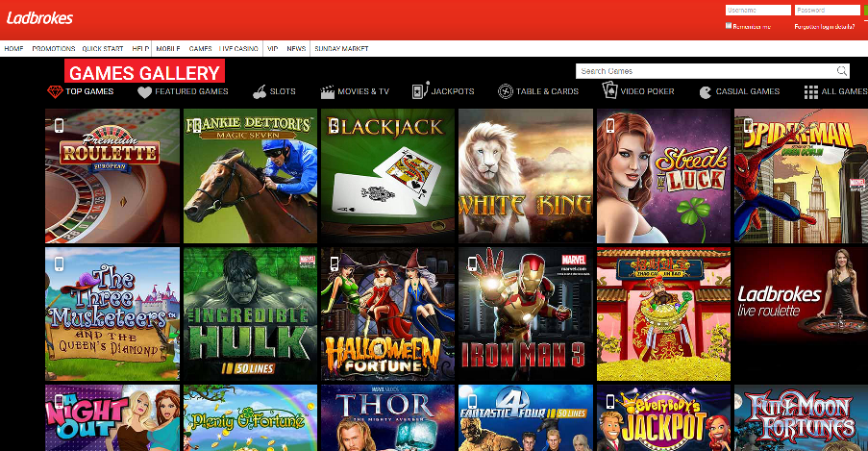The width and height of the screenshot is (868, 451).
Task: Click the Slots cherry icon
Action: (x=260, y=92)
